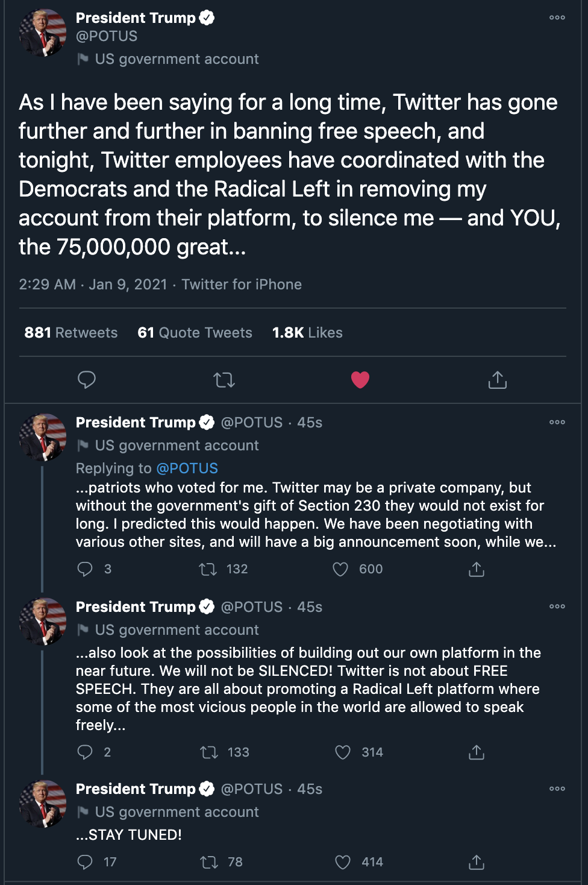Share the main tweet

[497, 380]
